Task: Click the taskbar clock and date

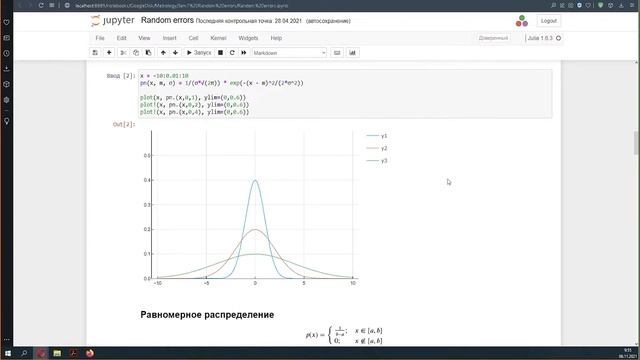Action: [x=628, y=353]
